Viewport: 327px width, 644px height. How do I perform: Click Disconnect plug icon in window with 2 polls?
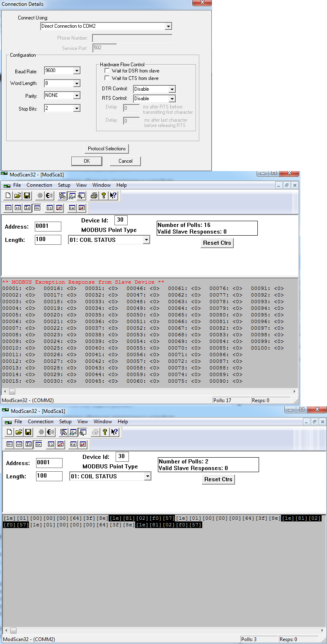point(51,432)
